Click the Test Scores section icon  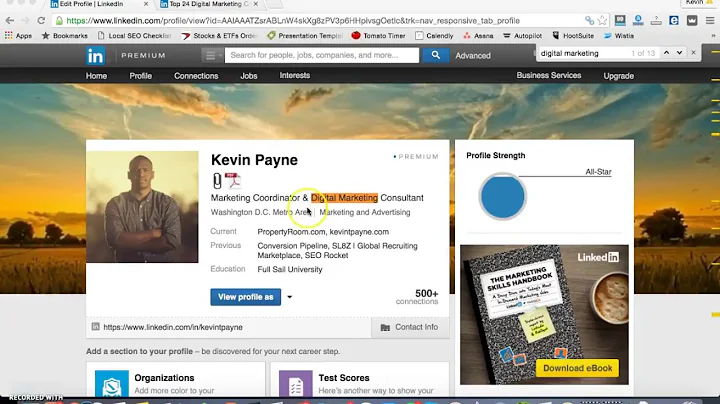pos(296,385)
